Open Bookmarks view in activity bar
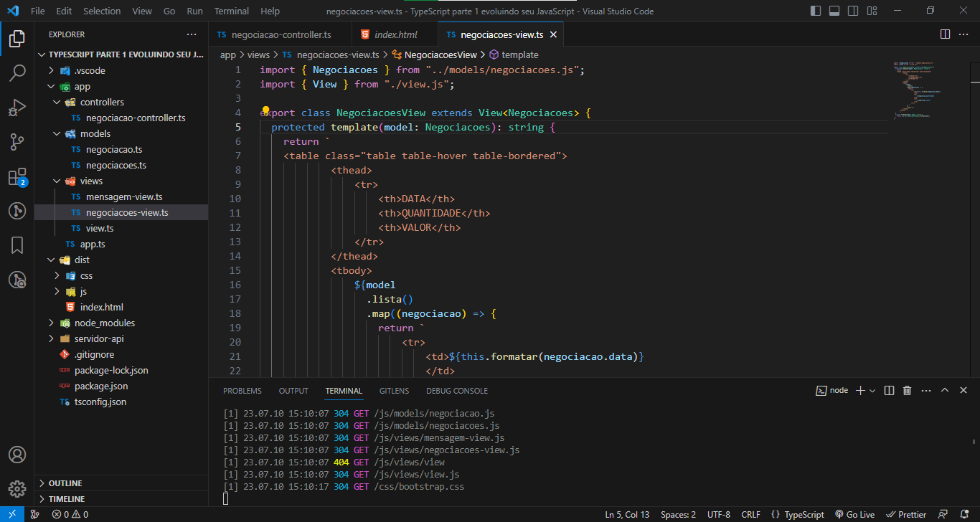The width and height of the screenshot is (980, 522). [x=17, y=245]
